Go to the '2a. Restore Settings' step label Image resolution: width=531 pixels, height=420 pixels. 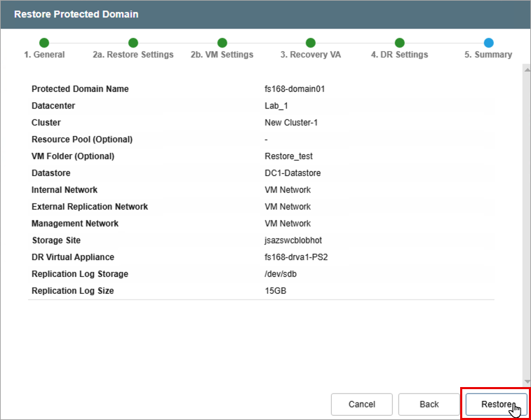click(133, 55)
